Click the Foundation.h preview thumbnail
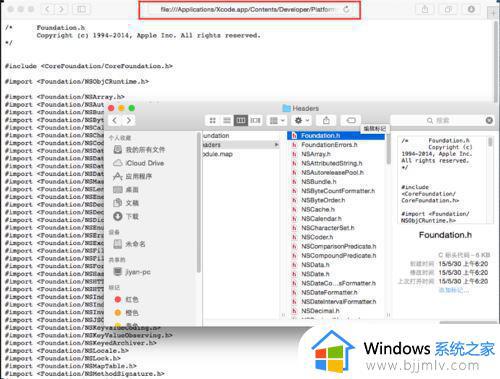Image resolution: width=500 pixels, height=379 pixels. click(x=445, y=180)
